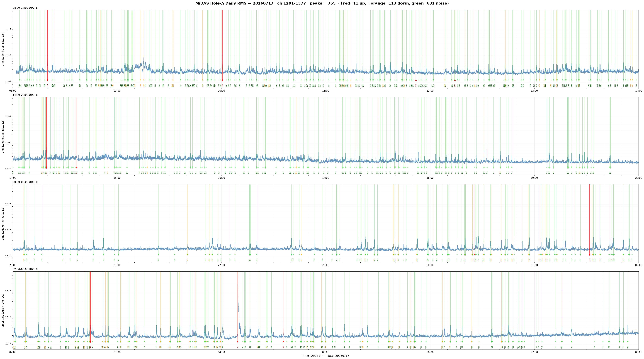Select the "08:00–14:00 UTC+8" panel title
644x359 pixels.
(x=25, y=8)
